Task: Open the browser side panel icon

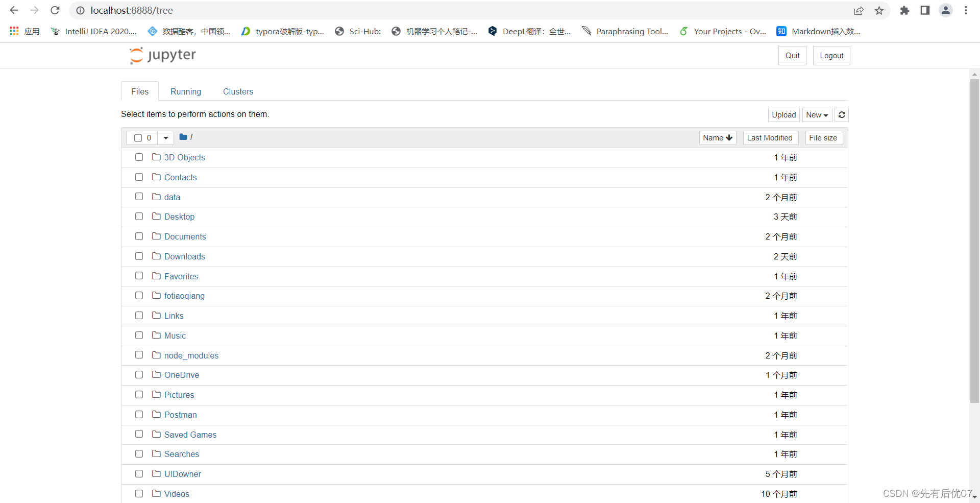Action: pyautogui.click(x=925, y=10)
